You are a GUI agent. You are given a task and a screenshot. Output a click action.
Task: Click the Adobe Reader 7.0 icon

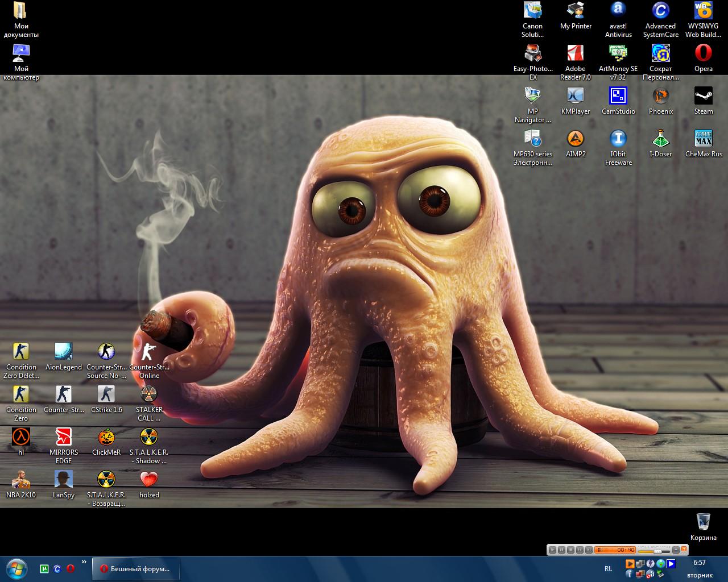pyautogui.click(x=575, y=54)
